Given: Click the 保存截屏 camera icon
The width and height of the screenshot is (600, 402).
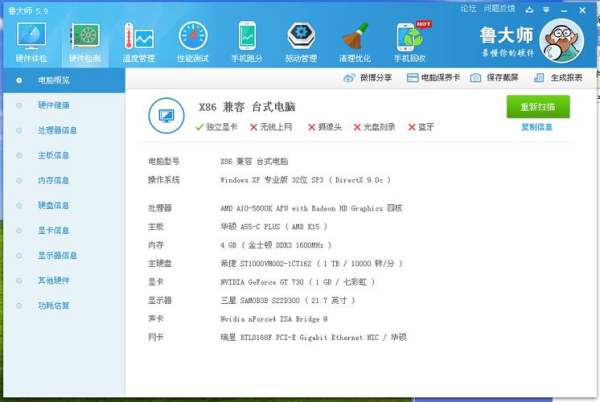Looking at the screenshot, I should (x=476, y=78).
